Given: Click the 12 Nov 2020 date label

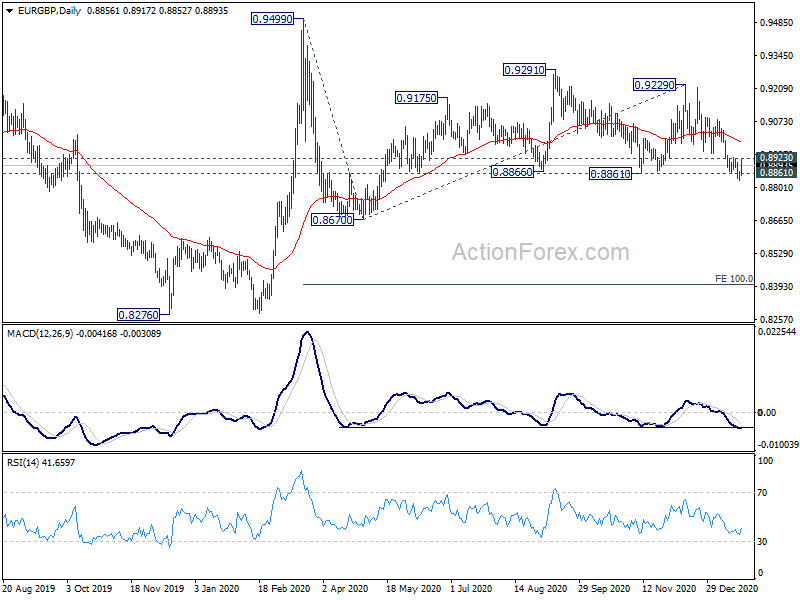Looking at the screenshot, I should click(x=668, y=588).
